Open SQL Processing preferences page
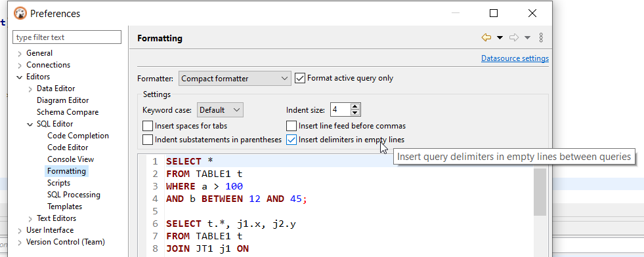This screenshot has width=644, height=257. point(74,195)
